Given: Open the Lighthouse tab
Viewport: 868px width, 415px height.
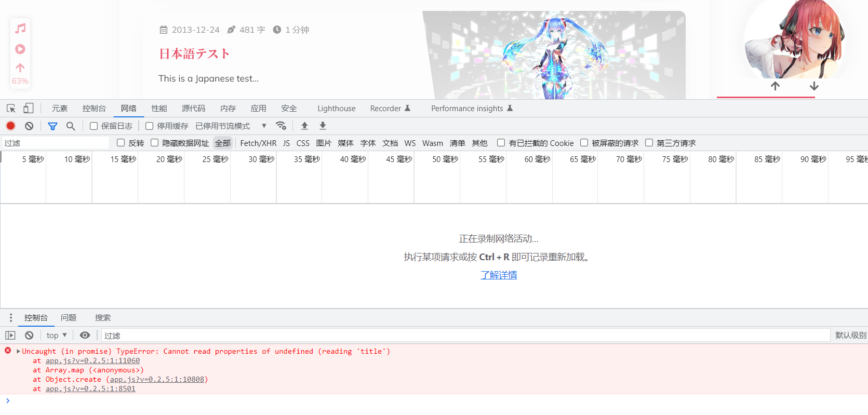Looking at the screenshot, I should pyautogui.click(x=337, y=108).
